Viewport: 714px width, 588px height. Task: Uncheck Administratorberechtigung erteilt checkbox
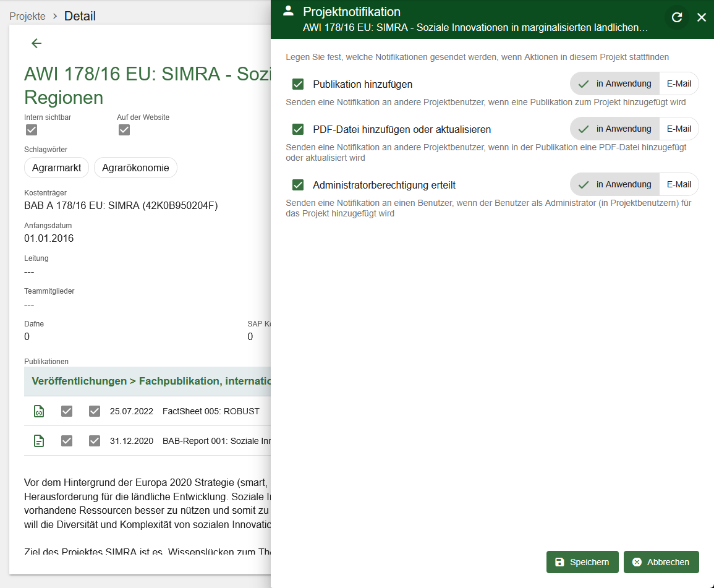pos(298,185)
